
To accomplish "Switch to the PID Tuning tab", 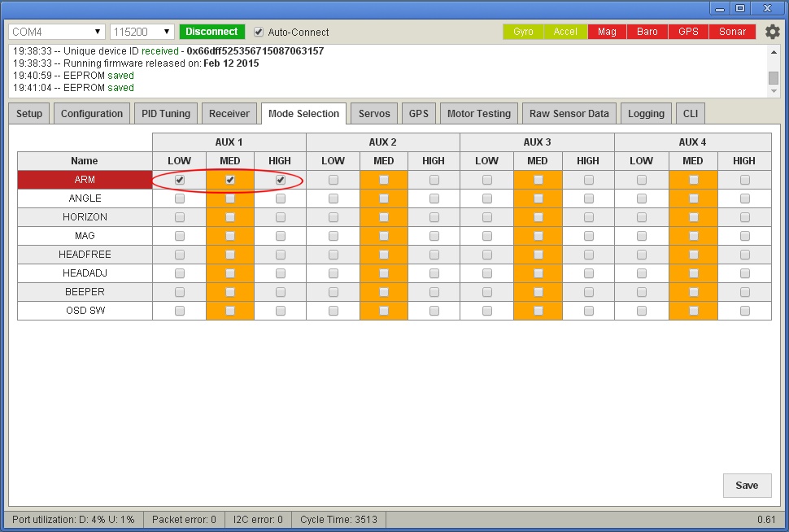I will pyautogui.click(x=166, y=114).
